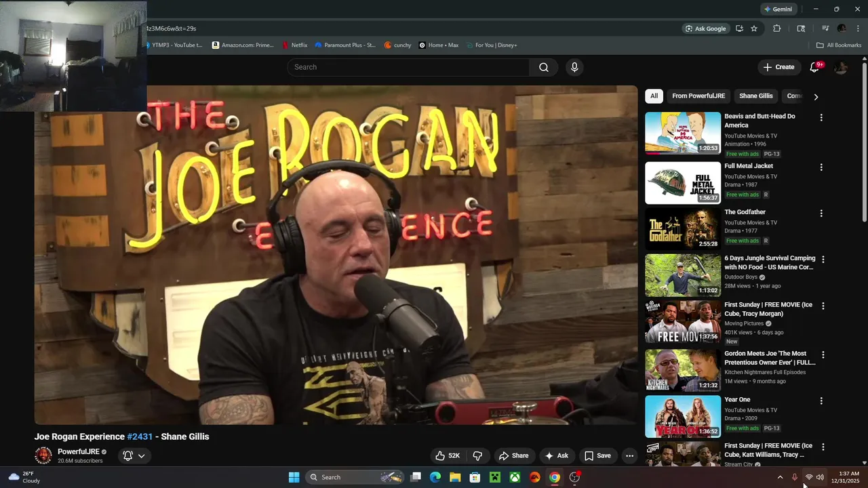Click the page vertical scrollbar
Image resolution: width=868 pixels, height=488 pixels.
pyautogui.click(x=865, y=142)
